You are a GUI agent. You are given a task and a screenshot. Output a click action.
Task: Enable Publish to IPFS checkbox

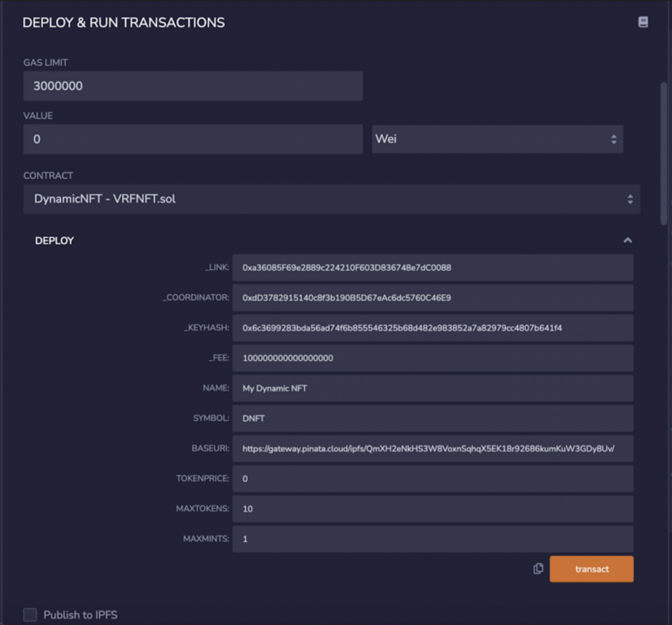30,614
